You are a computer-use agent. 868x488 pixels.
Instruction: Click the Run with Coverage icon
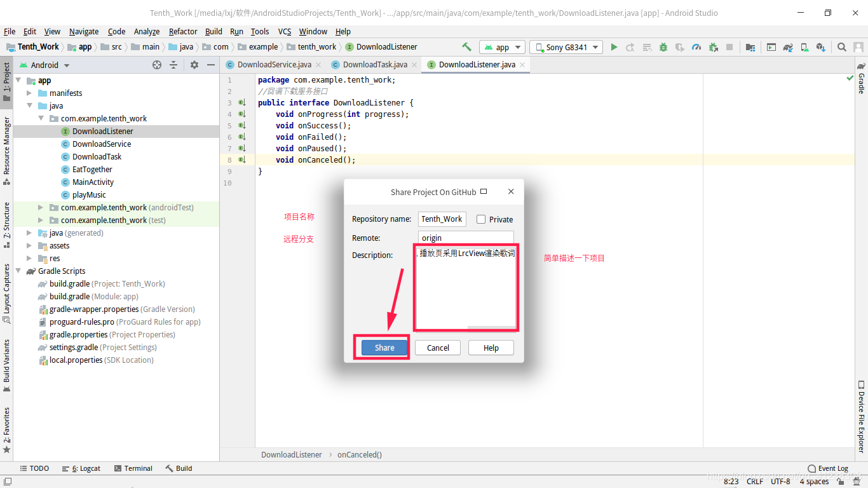click(680, 47)
